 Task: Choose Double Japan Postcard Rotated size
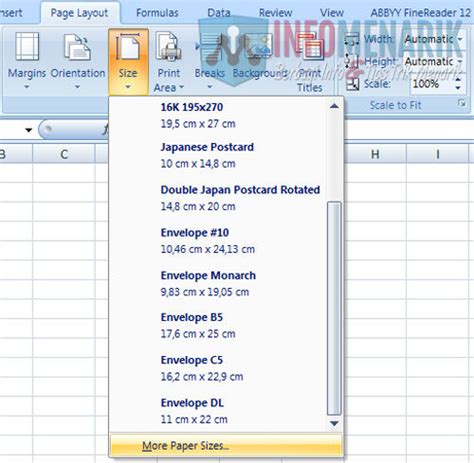(x=218, y=198)
